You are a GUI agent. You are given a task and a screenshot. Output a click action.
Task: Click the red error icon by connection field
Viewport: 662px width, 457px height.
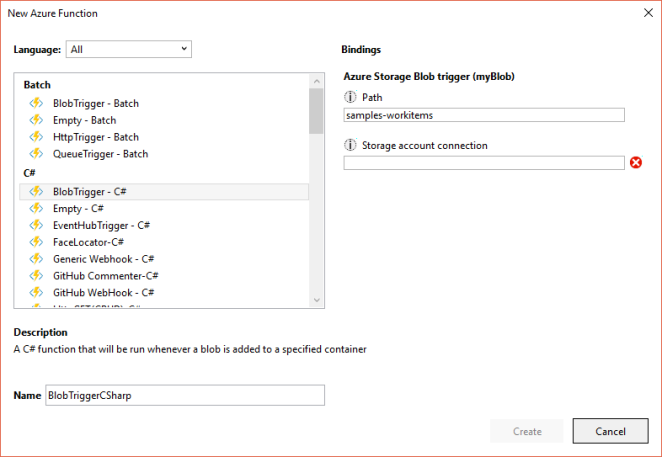[636, 163]
